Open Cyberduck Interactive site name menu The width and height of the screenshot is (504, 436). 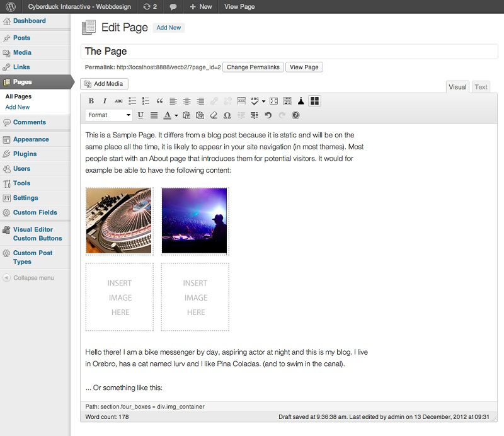click(79, 6)
